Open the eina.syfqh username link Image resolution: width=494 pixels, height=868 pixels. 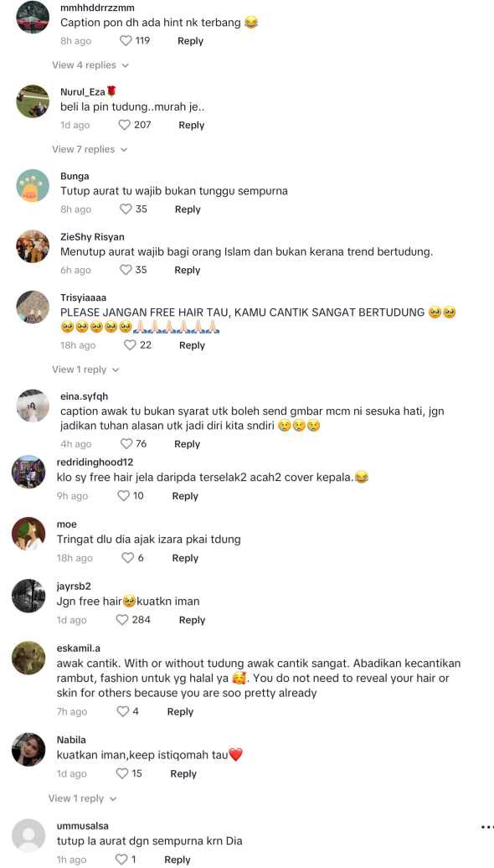pyautogui.click(x=84, y=396)
